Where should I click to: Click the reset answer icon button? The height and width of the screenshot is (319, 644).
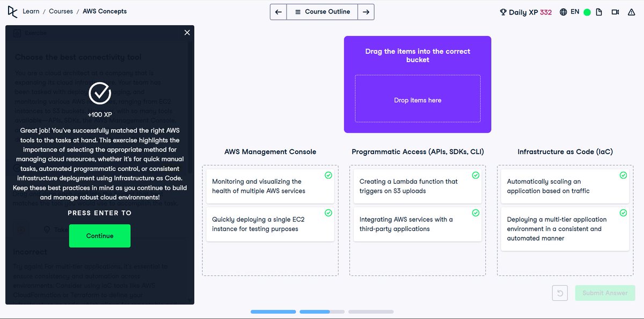pyautogui.click(x=560, y=293)
